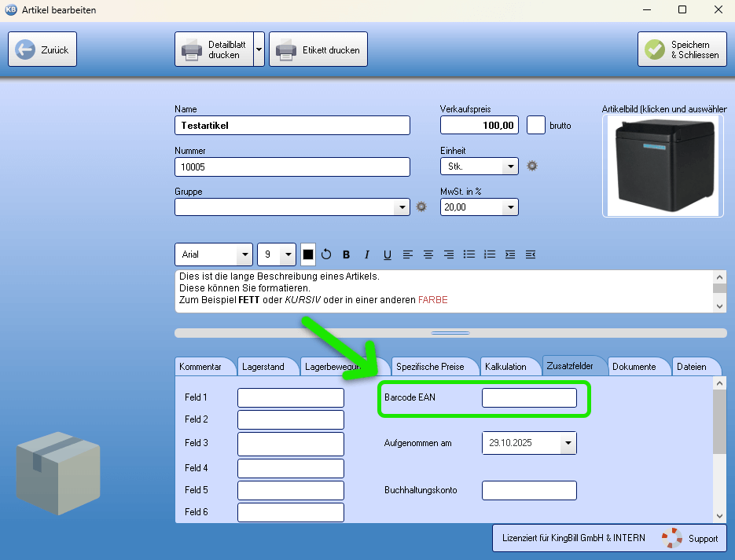Open the Aufgenommen am date picker
This screenshot has height=560, width=735.
[x=568, y=444]
